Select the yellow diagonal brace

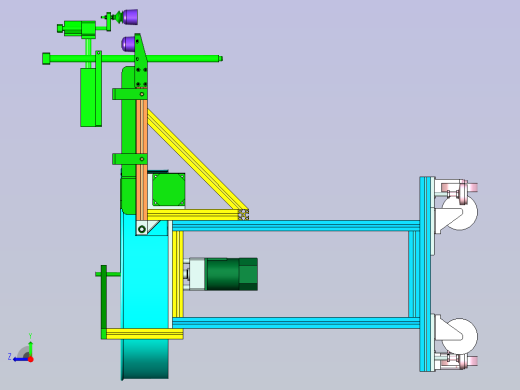(197, 159)
